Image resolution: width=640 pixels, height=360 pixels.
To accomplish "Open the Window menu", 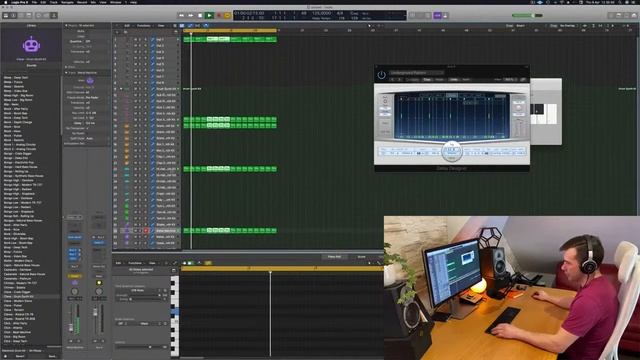I will coord(116,2).
